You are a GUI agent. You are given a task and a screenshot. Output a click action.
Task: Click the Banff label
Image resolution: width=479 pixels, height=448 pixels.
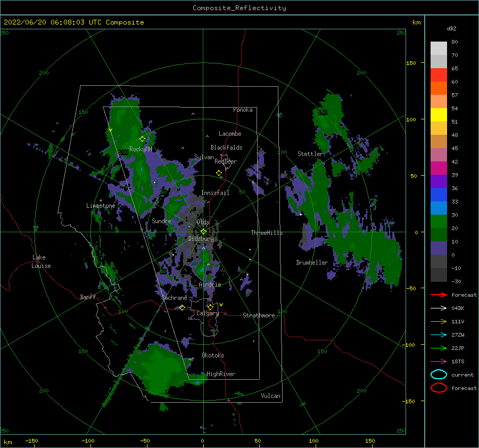point(88,297)
